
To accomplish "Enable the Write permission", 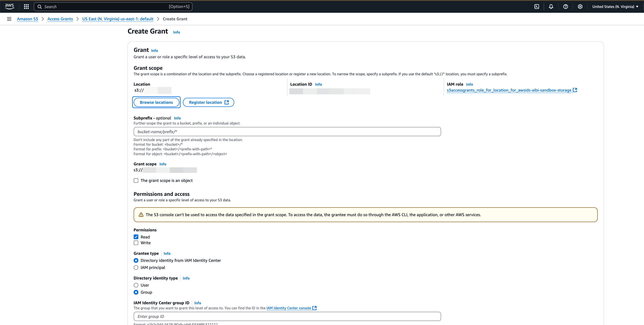I will 136,242.
